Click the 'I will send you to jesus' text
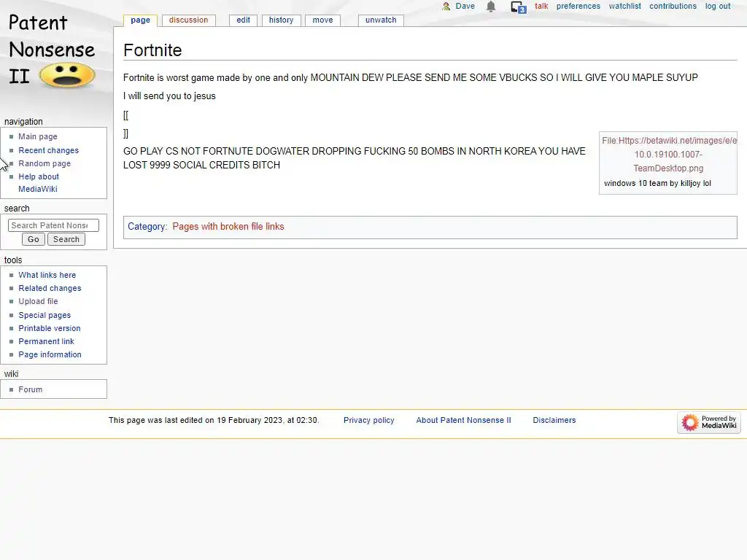This screenshot has height=560, width=747. [x=169, y=96]
